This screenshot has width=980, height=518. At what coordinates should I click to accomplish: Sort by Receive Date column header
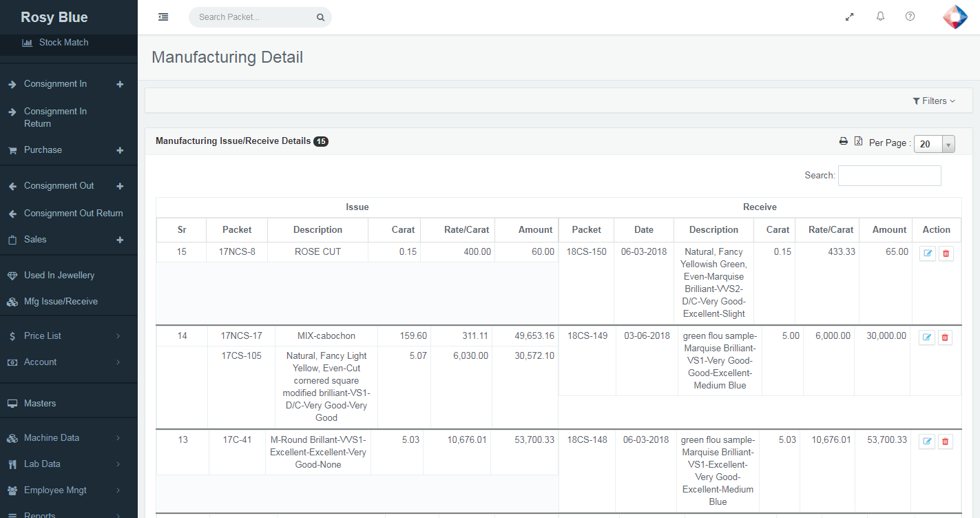coord(644,230)
